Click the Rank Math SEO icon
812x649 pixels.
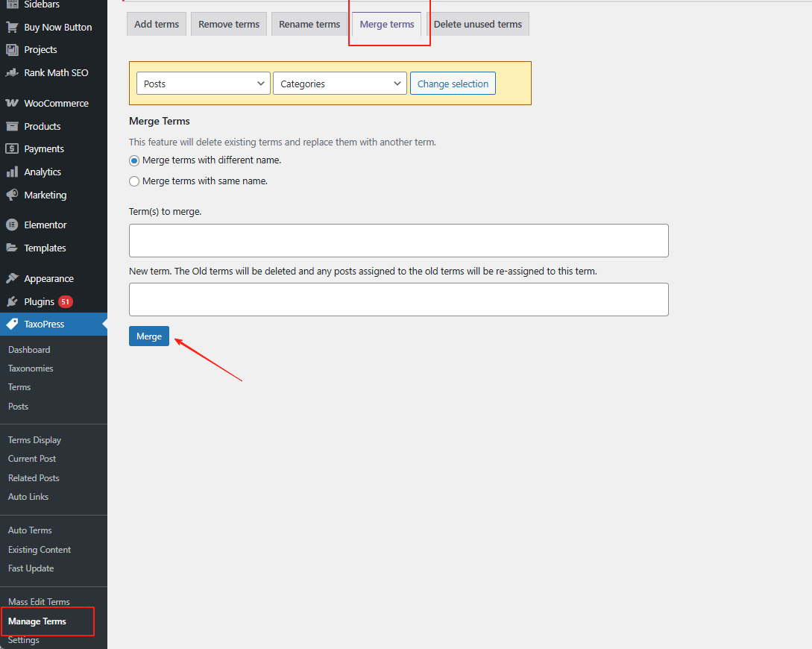point(12,72)
